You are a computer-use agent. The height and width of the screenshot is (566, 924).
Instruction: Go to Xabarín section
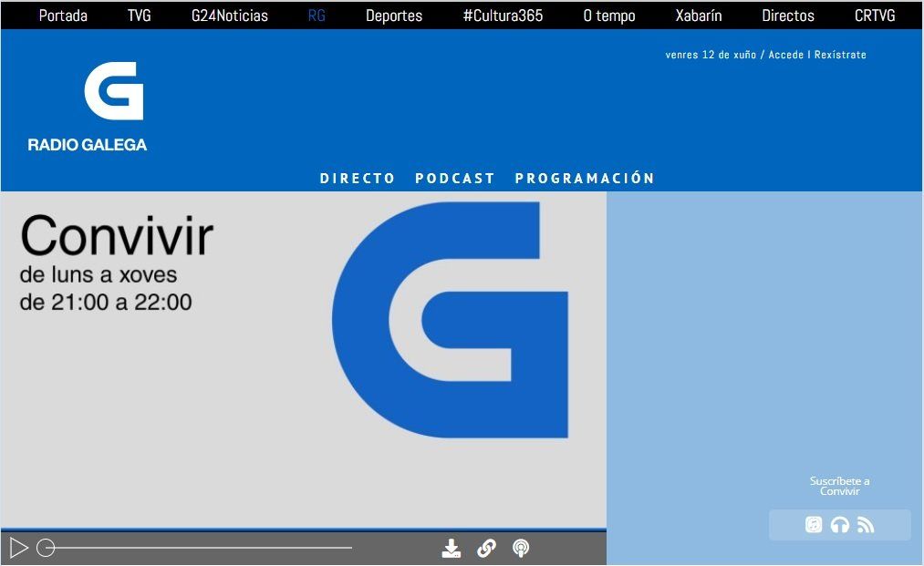tap(699, 15)
